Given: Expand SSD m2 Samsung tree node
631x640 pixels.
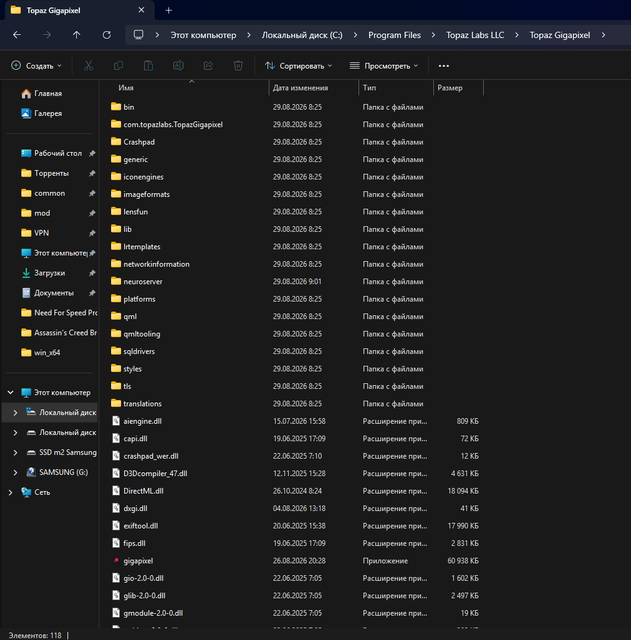Looking at the screenshot, I should [x=16, y=452].
